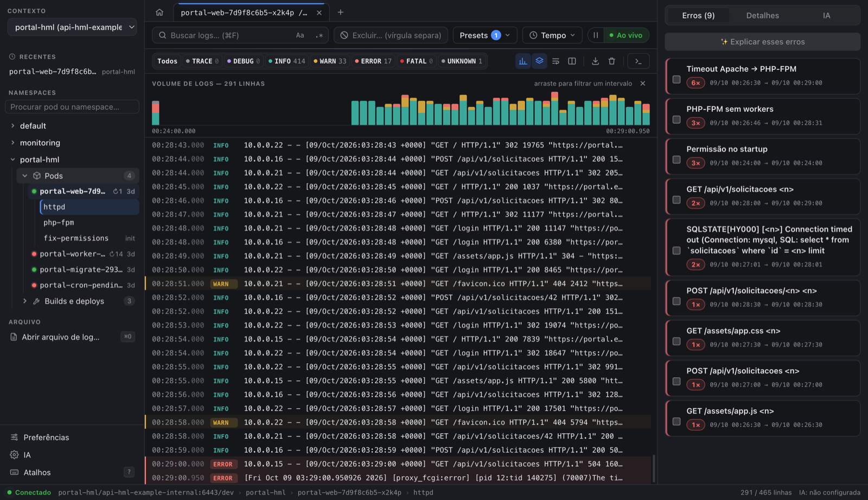The image size is (868, 500).
Task: Focus the Procurar pod ou namespace field
Action: (x=72, y=107)
